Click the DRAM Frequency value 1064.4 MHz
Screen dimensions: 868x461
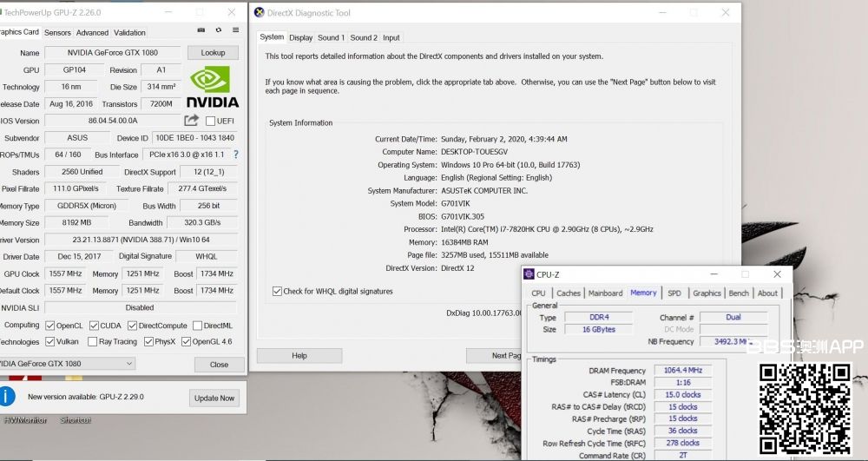(x=682, y=370)
